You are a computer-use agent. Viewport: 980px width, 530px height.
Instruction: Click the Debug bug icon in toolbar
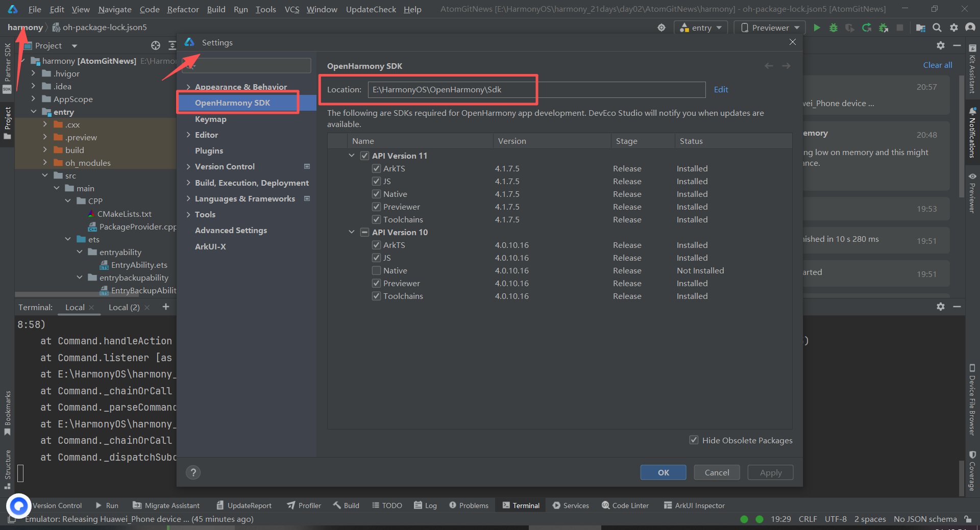[x=834, y=28]
